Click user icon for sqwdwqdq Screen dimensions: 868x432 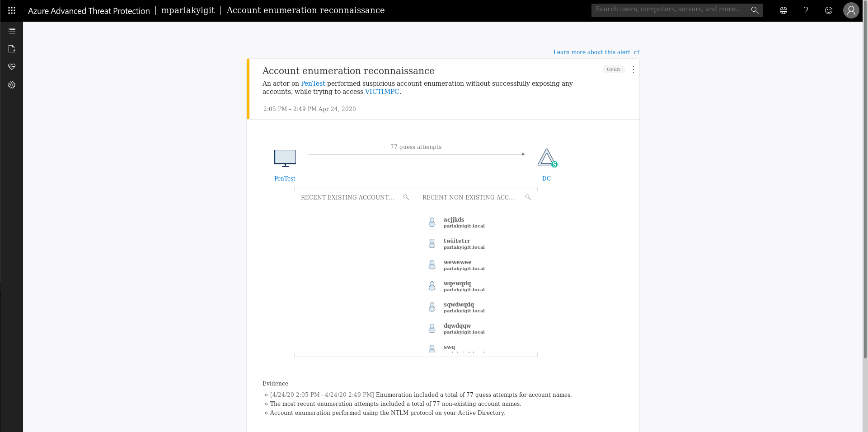click(x=432, y=307)
